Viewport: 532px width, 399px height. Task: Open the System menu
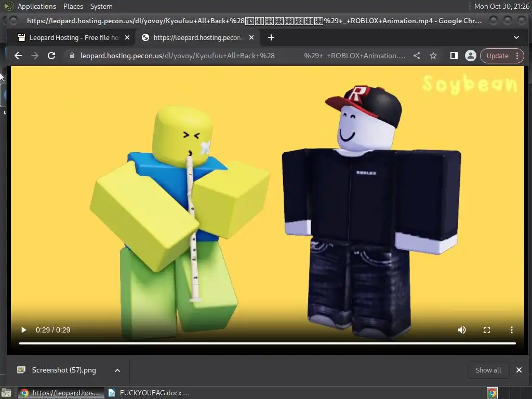[101, 6]
